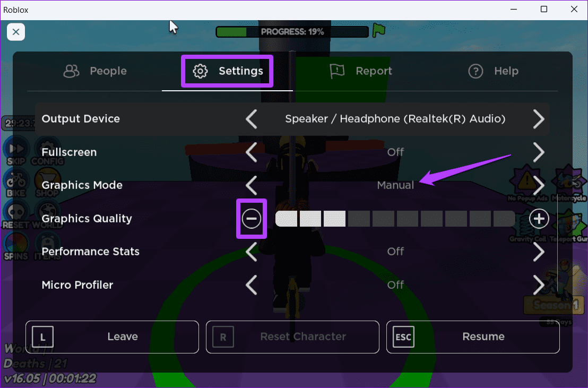
Task: Decrease Graphics Quality with the minus control
Action: pyautogui.click(x=252, y=219)
